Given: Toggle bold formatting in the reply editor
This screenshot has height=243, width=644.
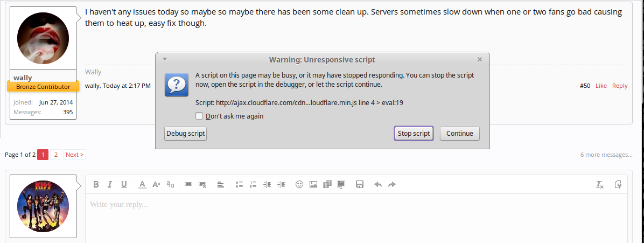Looking at the screenshot, I should coord(96,184).
